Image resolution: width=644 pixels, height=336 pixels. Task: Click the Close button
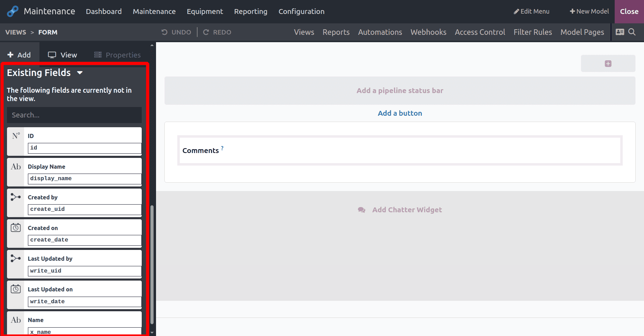(x=629, y=12)
